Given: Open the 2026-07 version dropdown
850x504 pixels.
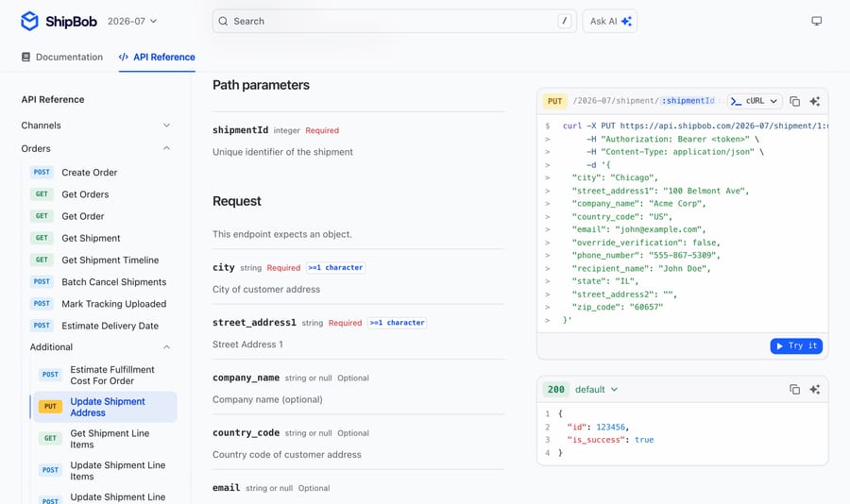Looking at the screenshot, I should pos(132,21).
